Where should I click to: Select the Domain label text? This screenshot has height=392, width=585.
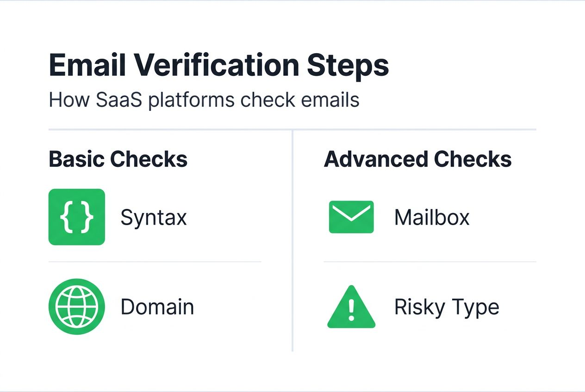tap(157, 307)
